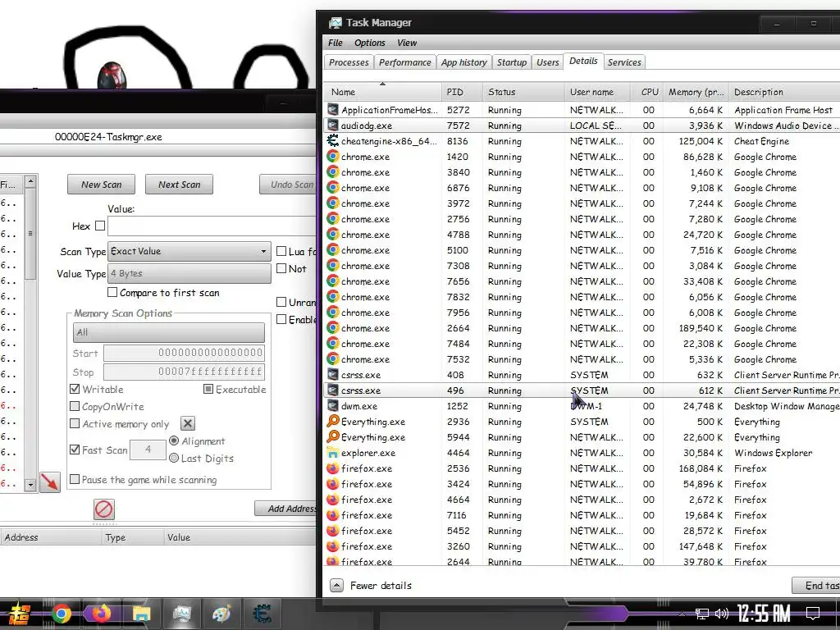The image size is (840, 630).
Task: Click Chrome icon for PID 1420 row
Action: 333,157
